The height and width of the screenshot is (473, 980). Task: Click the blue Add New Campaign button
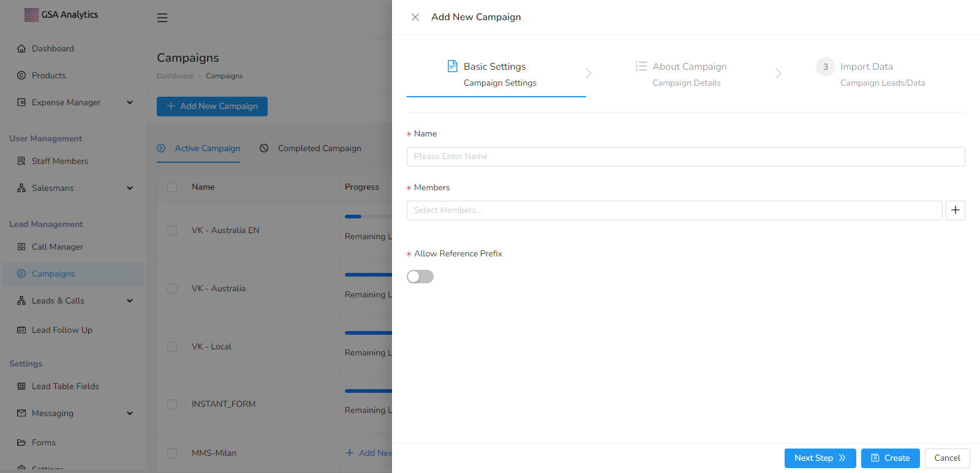[212, 106]
